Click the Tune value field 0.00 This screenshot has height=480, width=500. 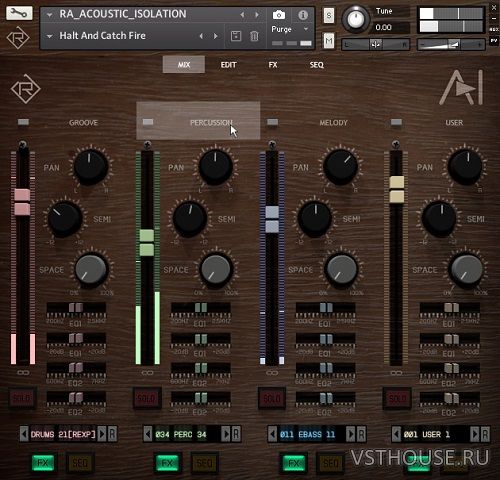coord(391,28)
